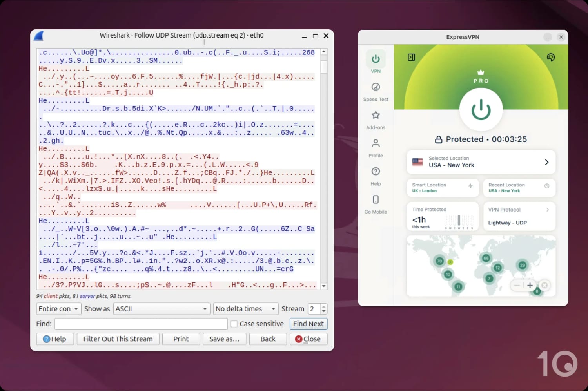The height and width of the screenshot is (391, 588).
Task: Decrease the Stream number stepper
Action: (323, 311)
